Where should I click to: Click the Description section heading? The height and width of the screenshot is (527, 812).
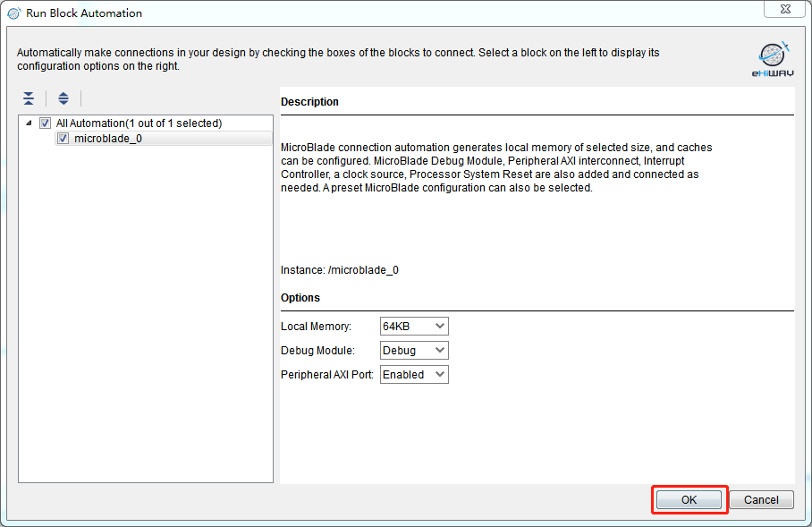point(309,102)
